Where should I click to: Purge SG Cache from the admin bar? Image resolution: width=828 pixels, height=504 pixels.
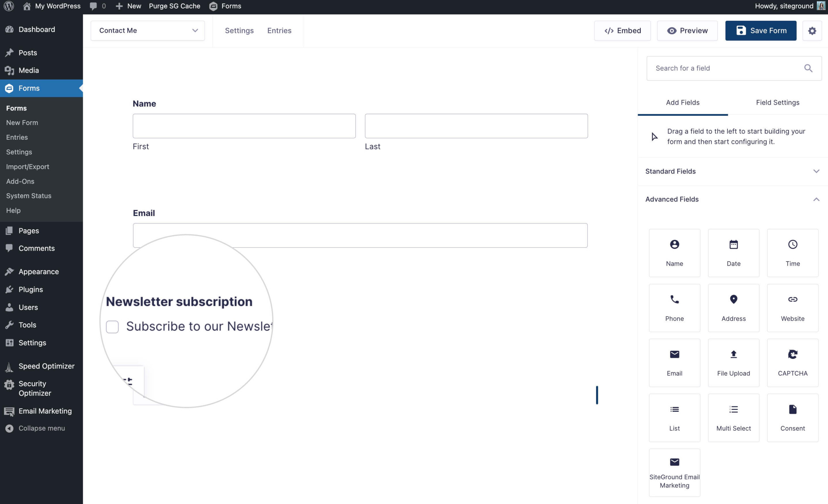pos(174,6)
